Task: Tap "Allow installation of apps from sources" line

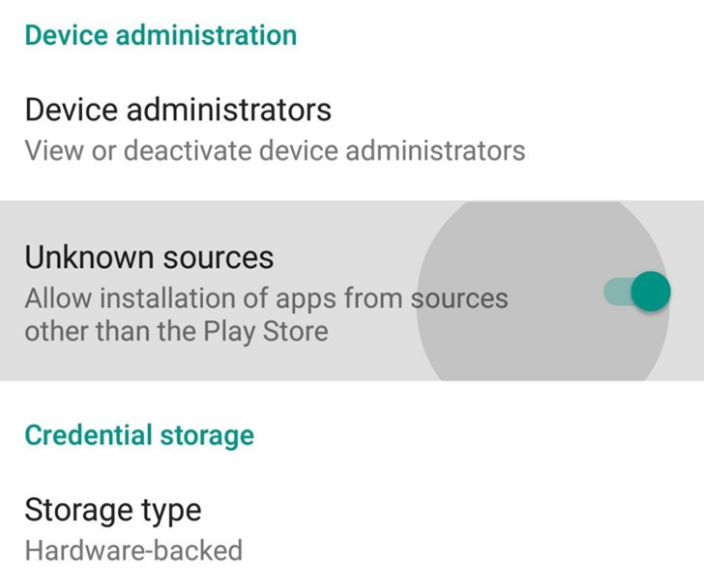Action: pos(266,298)
